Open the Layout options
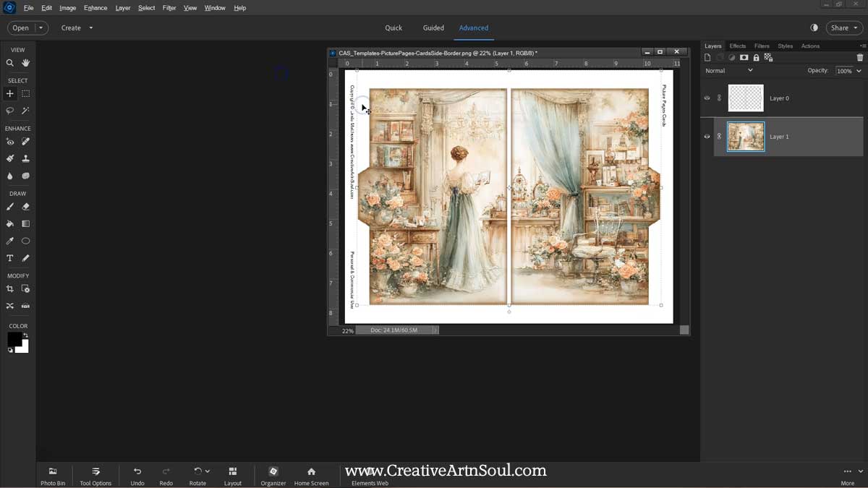868x488 pixels. coord(233,476)
